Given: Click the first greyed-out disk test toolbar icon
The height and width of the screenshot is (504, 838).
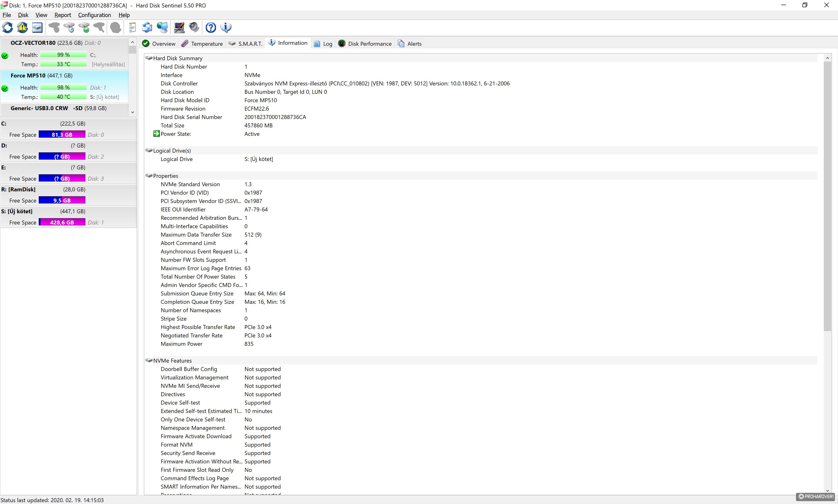Looking at the screenshot, I should 54,28.
